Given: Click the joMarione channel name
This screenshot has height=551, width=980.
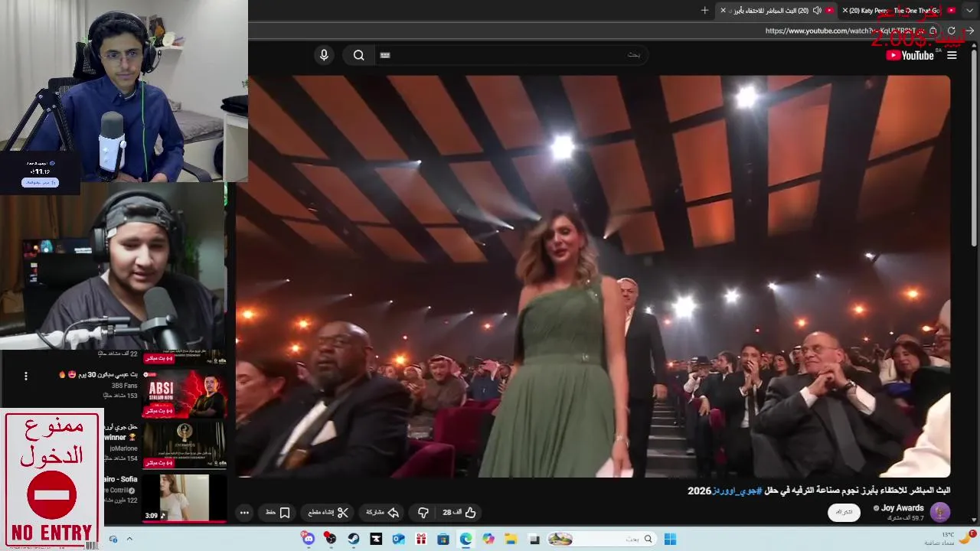Looking at the screenshot, I should [123, 448].
